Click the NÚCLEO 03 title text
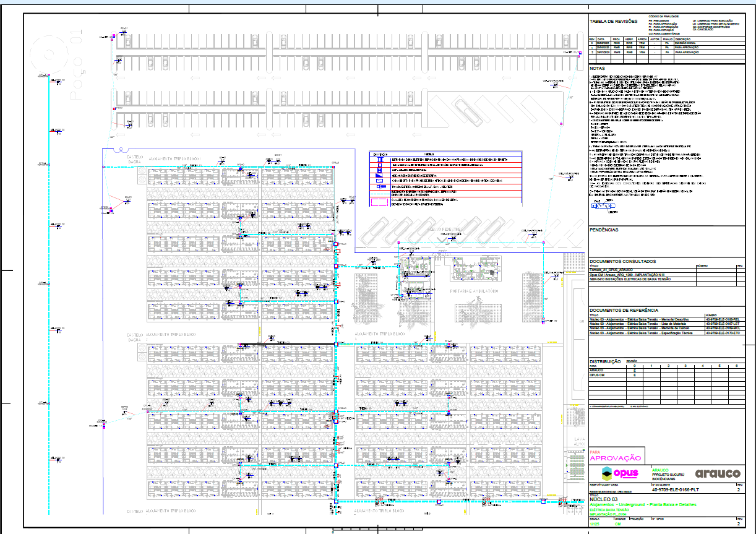This screenshot has width=756, height=534. (603, 499)
